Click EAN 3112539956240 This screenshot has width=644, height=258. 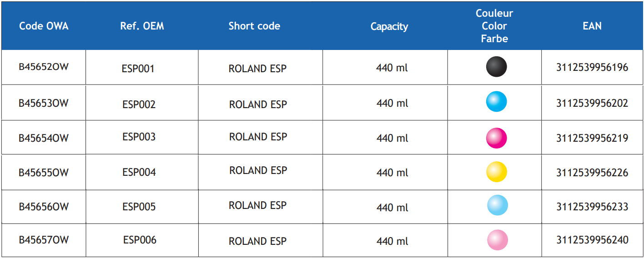coord(592,240)
